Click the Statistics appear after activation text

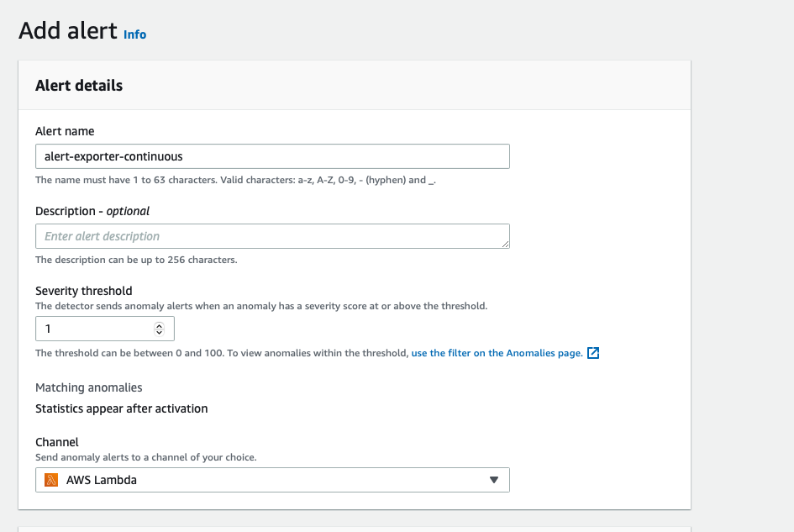[122, 409]
